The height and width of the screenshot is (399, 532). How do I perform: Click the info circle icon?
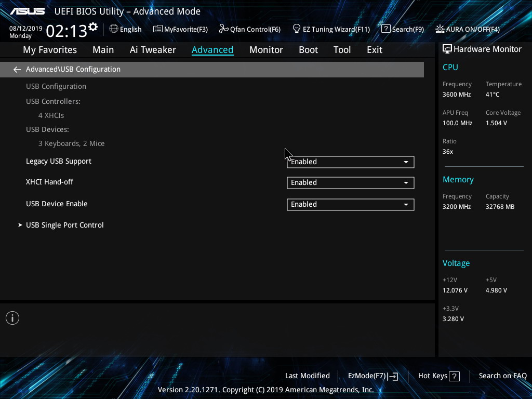12,318
